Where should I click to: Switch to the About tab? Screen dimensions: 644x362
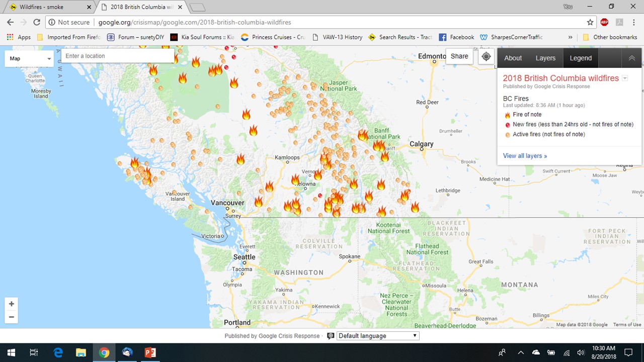513,58
